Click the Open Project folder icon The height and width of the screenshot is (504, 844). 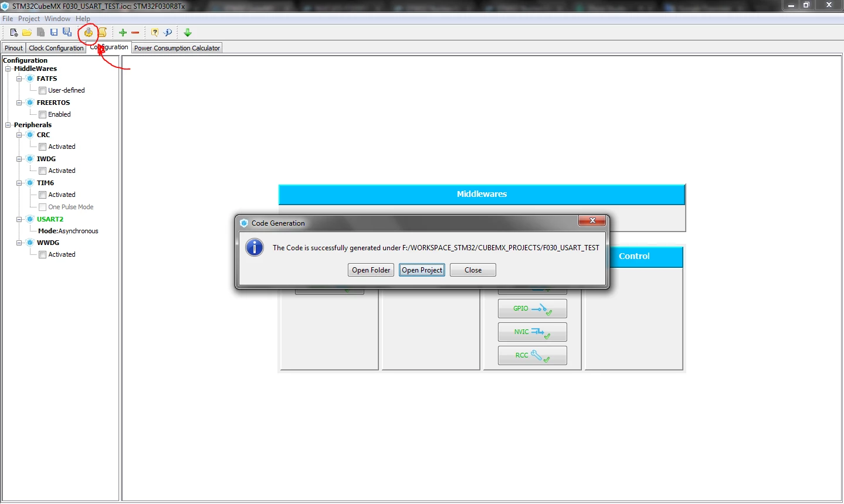point(27,32)
